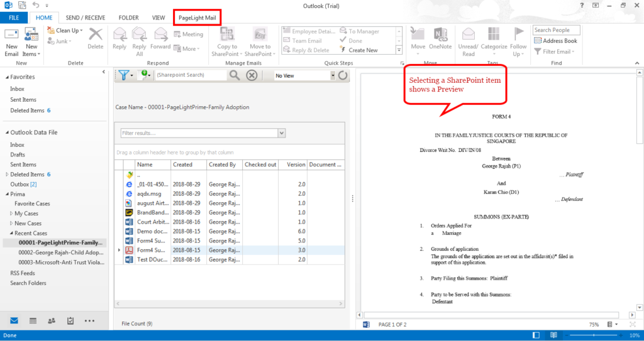The image size is (644, 341).
Task: Click the Meeting button
Action: coord(189,35)
